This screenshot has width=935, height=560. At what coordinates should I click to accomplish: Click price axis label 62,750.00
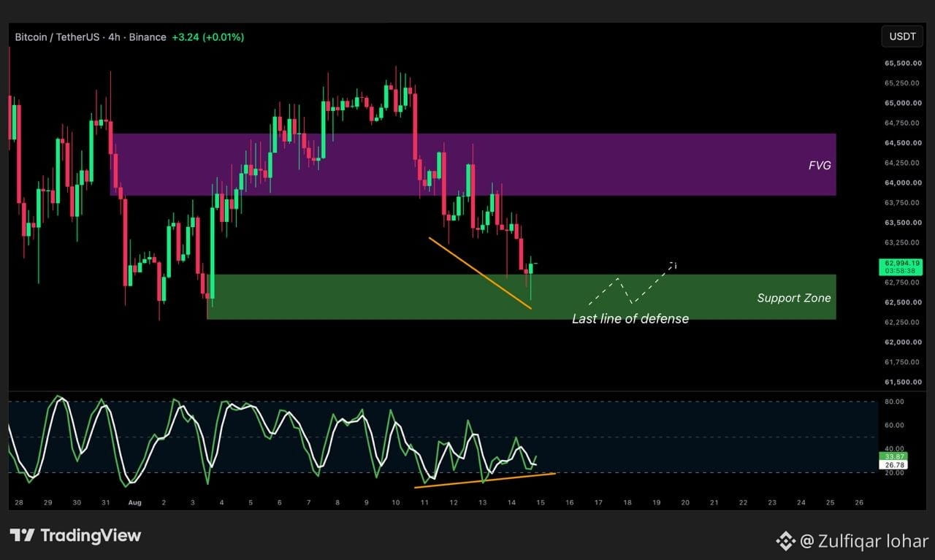902,282
